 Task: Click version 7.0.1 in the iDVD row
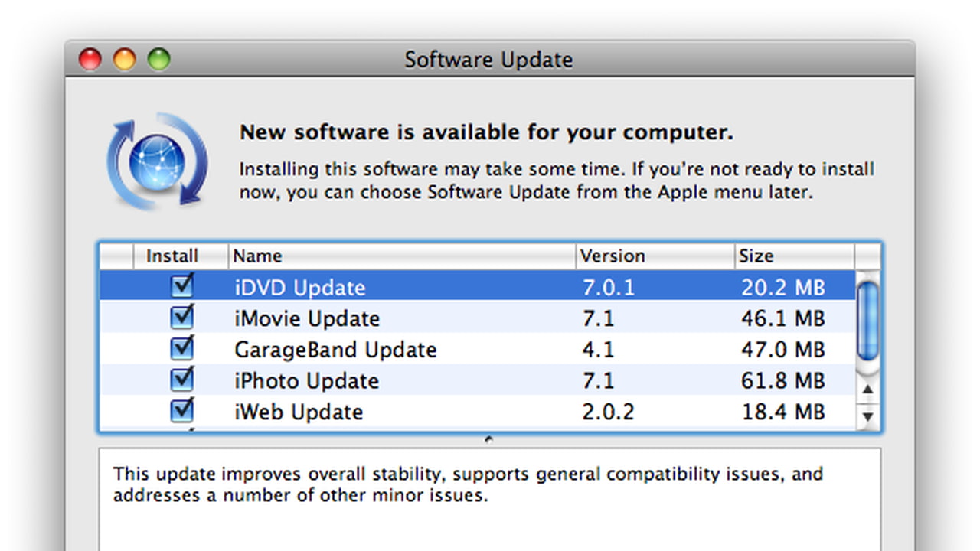[608, 288]
